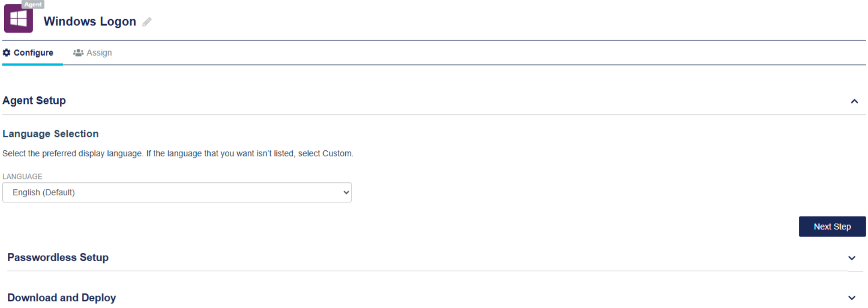This screenshot has width=868, height=308.
Task: Click the Passwordless Setup section title
Action: pyautogui.click(x=58, y=257)
